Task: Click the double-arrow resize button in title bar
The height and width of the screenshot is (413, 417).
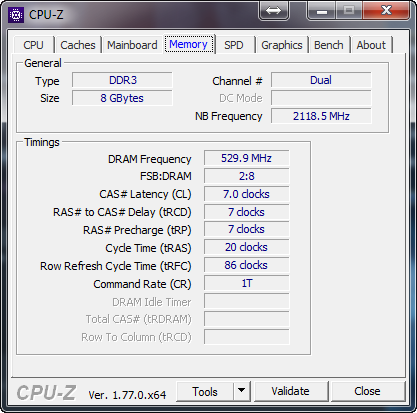Action: [273, 11]
